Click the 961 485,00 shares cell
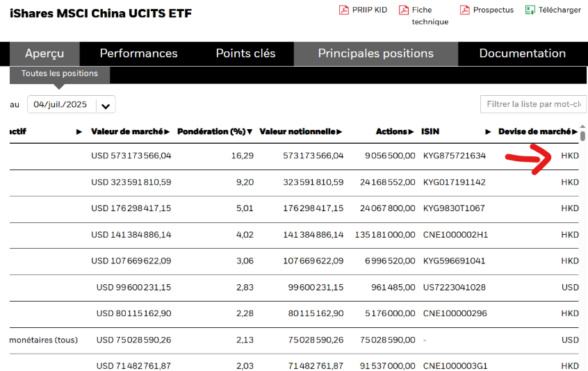Screen dimensions: 588x371 (x=393, y=288)
